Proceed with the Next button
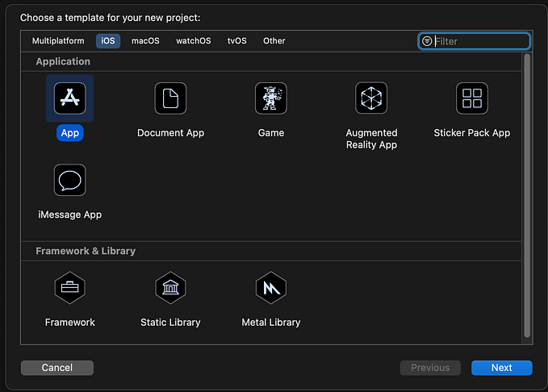 pos(501,368)
